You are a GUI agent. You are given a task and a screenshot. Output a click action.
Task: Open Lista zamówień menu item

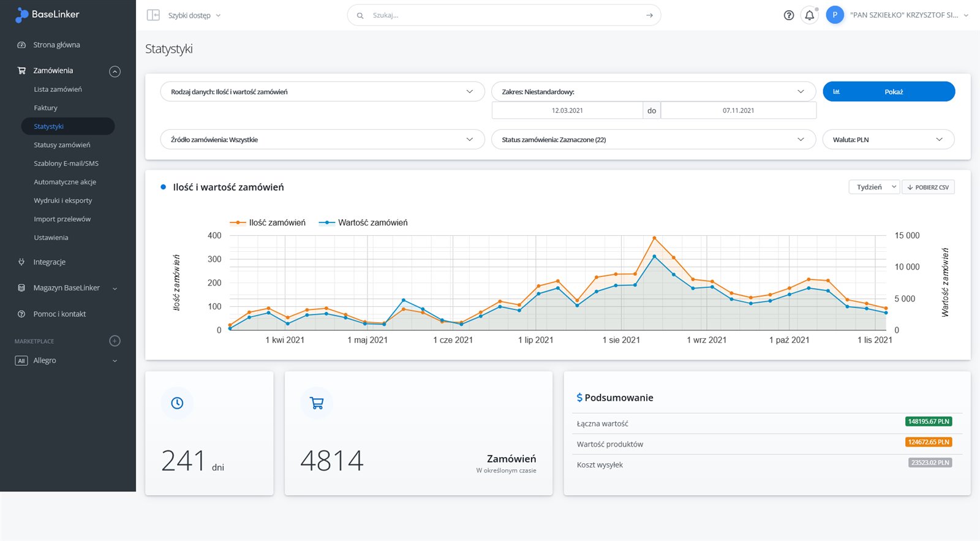click(58, 89)
